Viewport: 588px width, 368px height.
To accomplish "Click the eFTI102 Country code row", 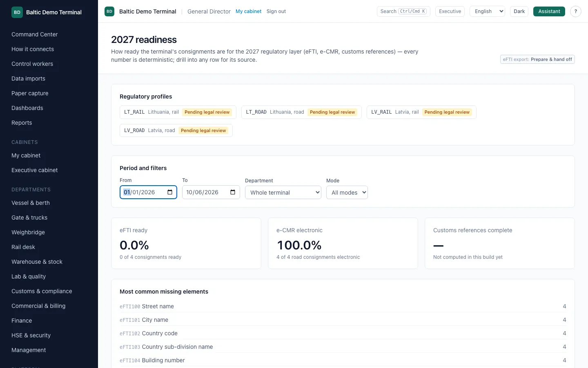I will (343, 333).
